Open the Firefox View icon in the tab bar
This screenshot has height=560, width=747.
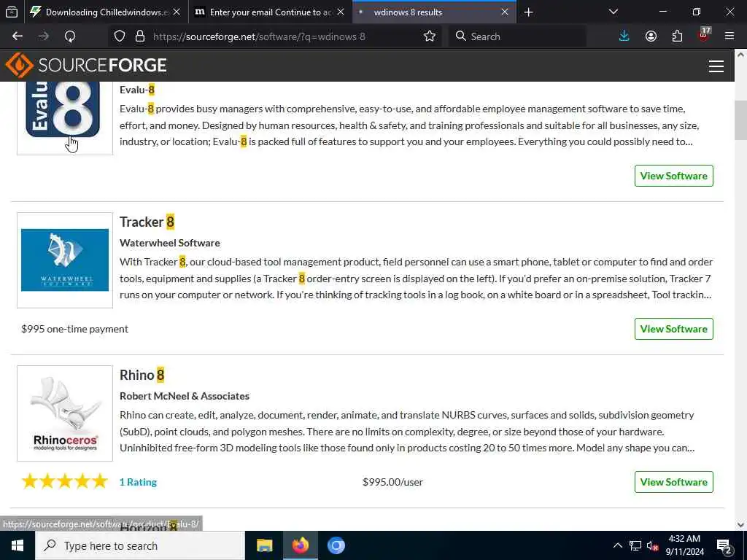point(12,12)
